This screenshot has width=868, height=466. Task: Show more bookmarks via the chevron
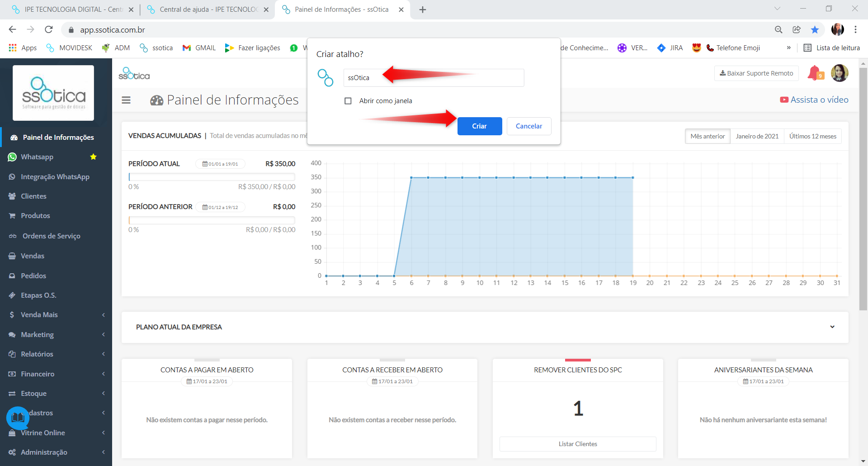(x=789, y=48)
